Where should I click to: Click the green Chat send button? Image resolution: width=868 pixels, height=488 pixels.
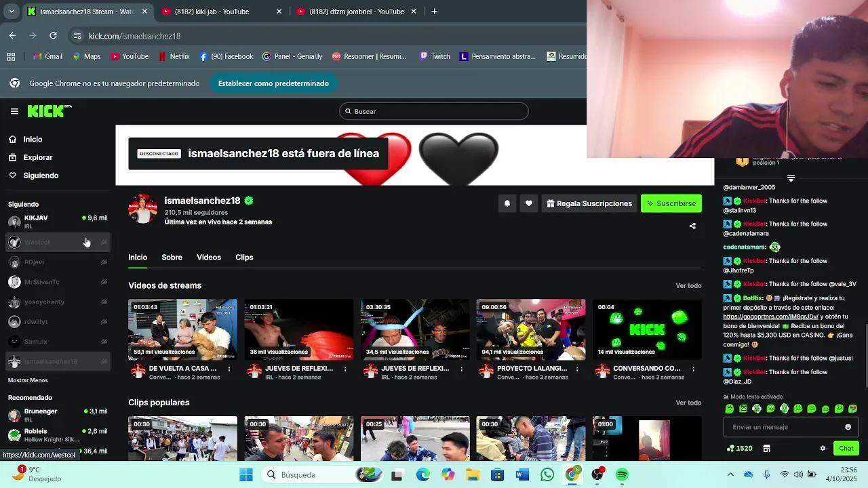click(x=846, y=448)
